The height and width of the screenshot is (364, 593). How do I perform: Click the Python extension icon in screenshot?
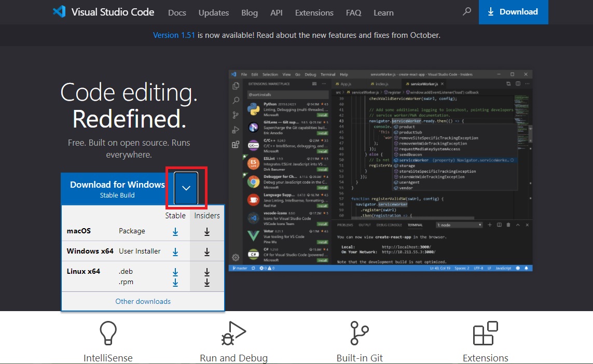(x=253, y=109)
